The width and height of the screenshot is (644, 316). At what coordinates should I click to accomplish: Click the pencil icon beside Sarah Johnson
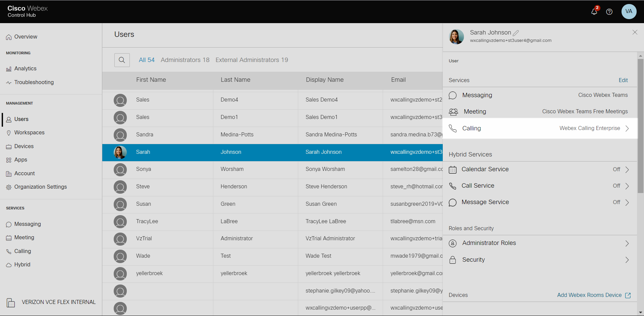point(516,33)
